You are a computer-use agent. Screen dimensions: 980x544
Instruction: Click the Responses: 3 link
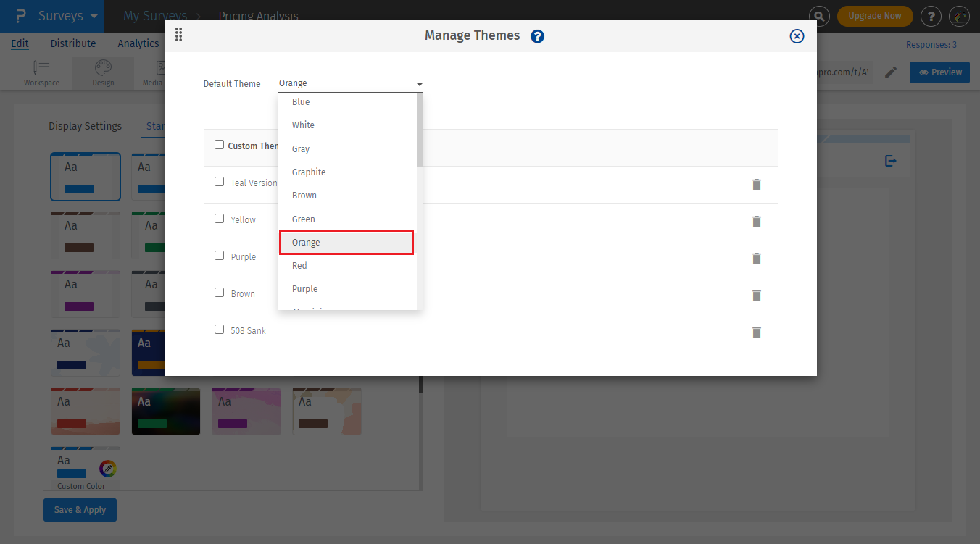click(931, 45)
